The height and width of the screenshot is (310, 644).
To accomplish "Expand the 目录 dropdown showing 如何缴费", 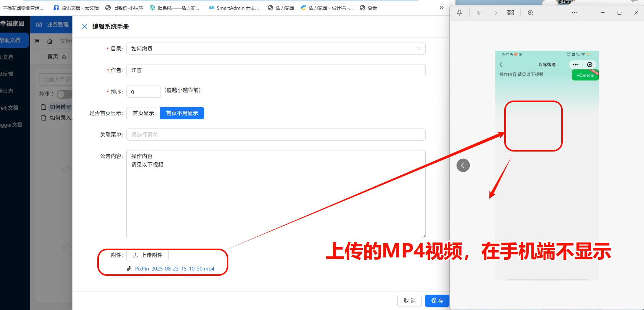I will 276,49.
